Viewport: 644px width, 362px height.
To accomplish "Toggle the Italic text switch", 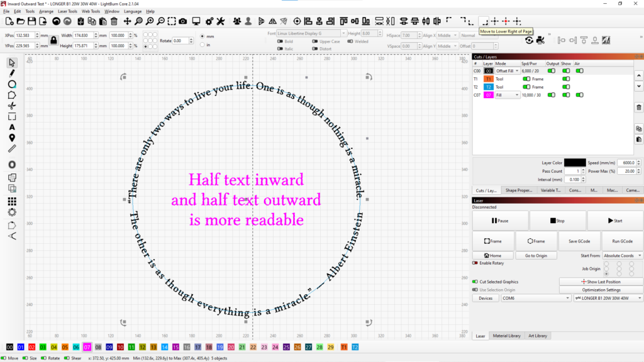I will [280, 49].
